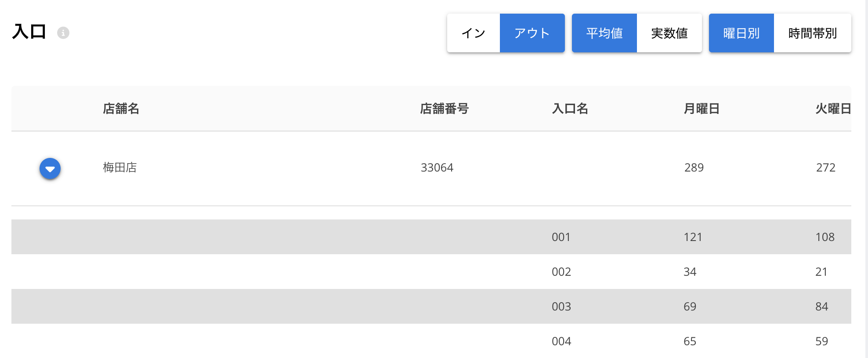
Task: Select 曜日別 view
Action: [x=741, y=33]
